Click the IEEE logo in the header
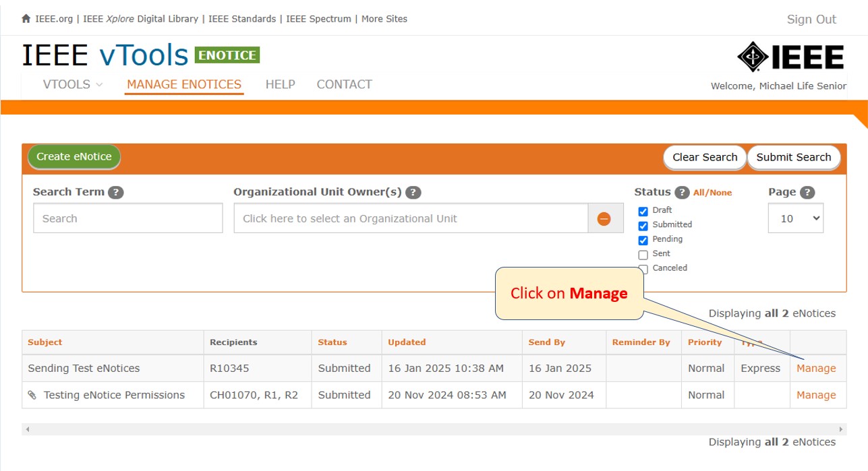 790,57
